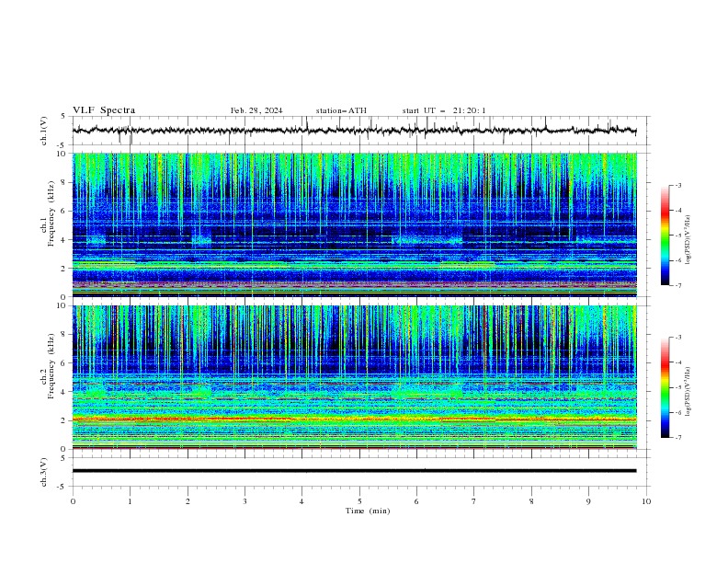The image size is (728, 563).
Task: Click the '-7' label on ch.2 colorbar
Action: pyautogui.click(x=677, y=437)
